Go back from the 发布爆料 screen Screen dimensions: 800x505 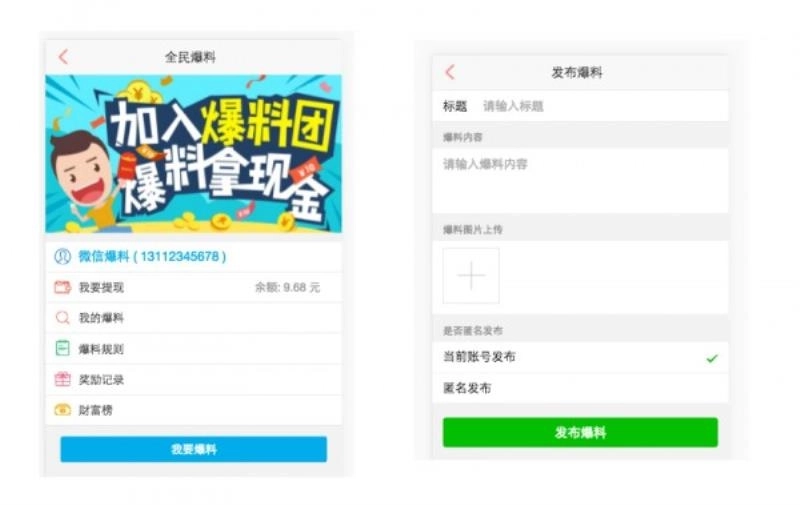[x=450, y=72]
